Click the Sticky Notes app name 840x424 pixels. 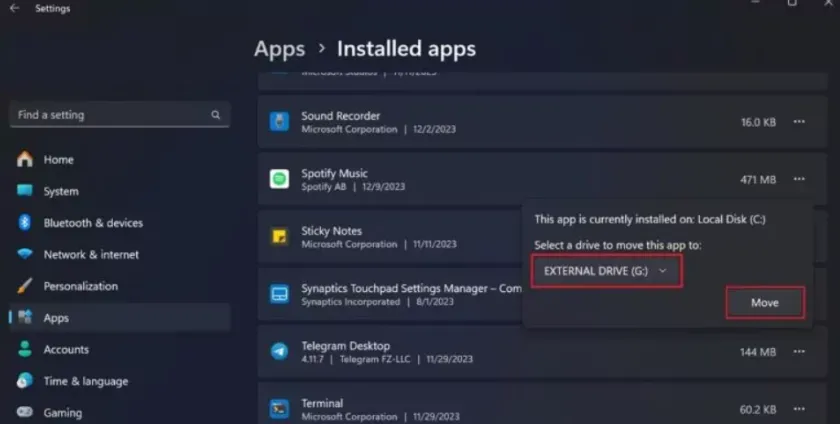tap(331, 230)
